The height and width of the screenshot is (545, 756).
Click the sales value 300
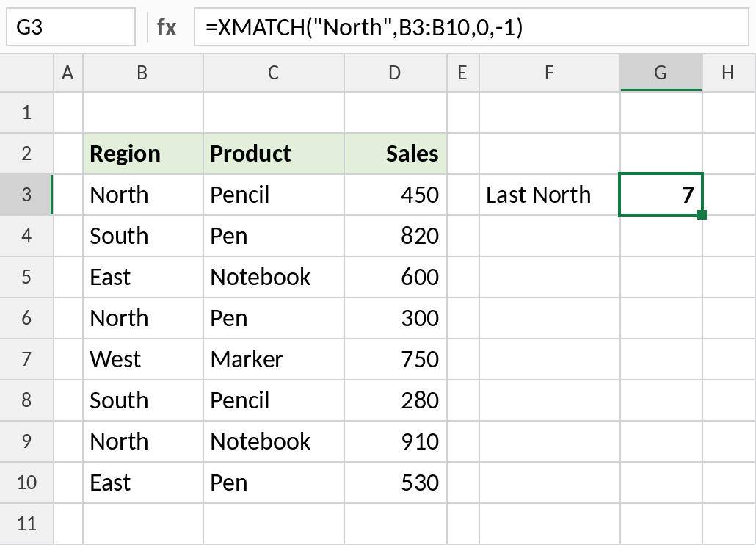[x=396, y=318]
